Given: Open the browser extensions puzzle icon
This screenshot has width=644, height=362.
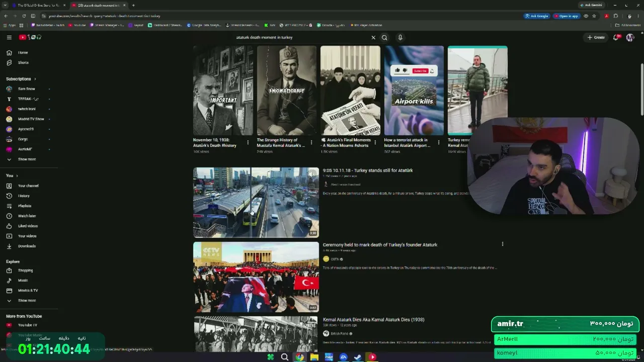Looking at the screenshot, I should pyautogui.click(x=615, y=16).
